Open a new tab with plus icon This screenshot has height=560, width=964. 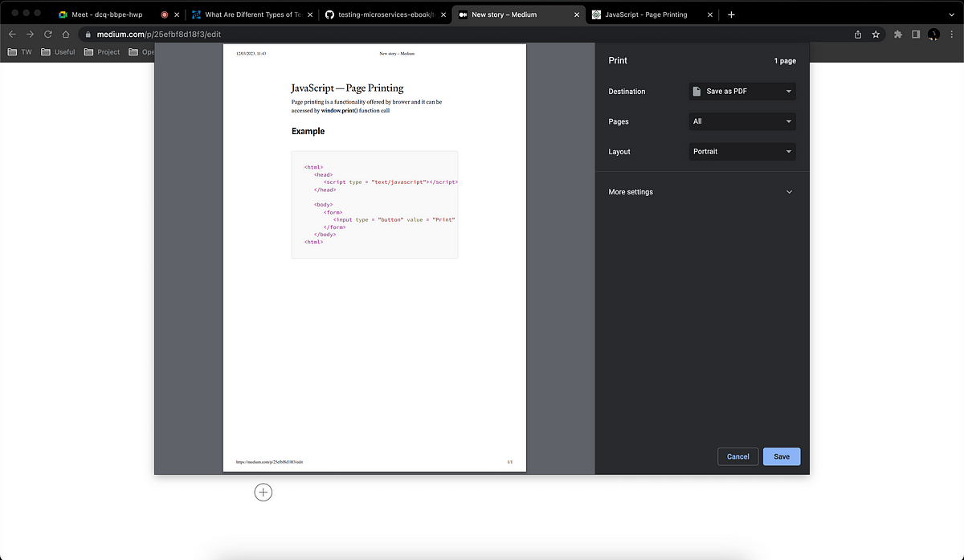click(x=731, y=14)
